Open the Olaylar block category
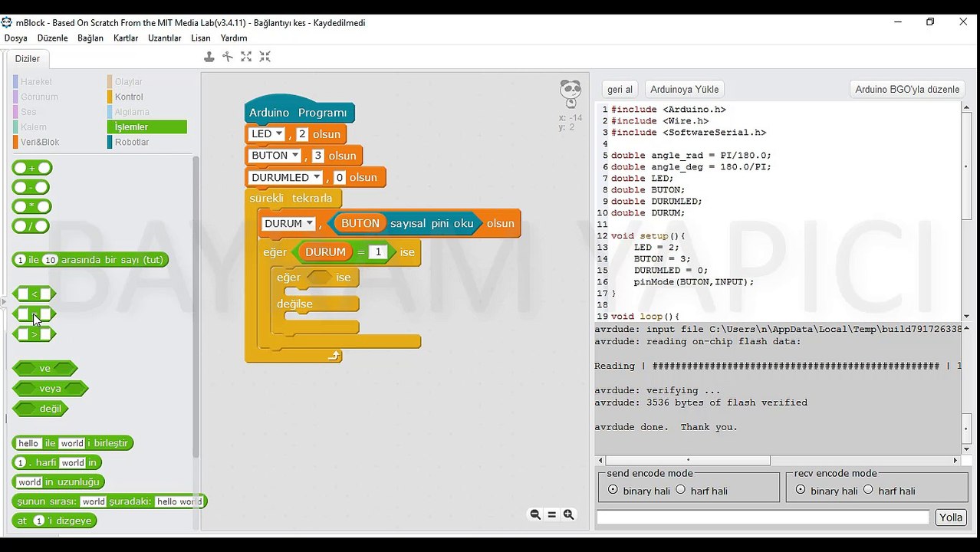The height and width of the screenshot is (552, 980). (129, 82)
